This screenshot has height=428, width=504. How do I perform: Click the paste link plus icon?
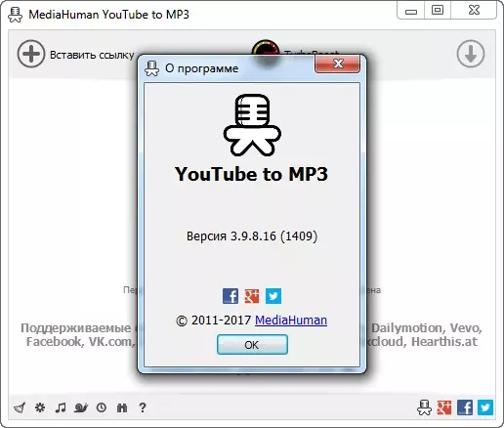tap(31, 54)
